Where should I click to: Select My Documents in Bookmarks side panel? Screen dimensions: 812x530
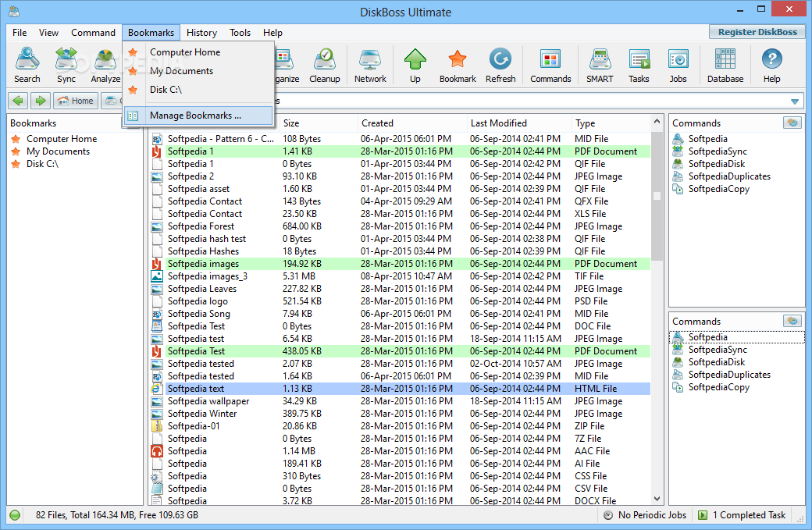coord(58,151)
